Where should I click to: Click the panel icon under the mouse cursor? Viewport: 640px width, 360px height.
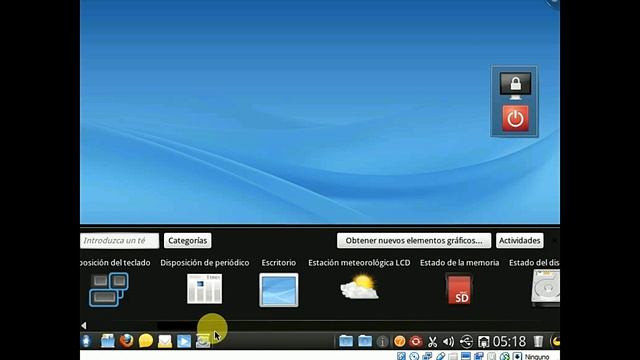point(203,341)
